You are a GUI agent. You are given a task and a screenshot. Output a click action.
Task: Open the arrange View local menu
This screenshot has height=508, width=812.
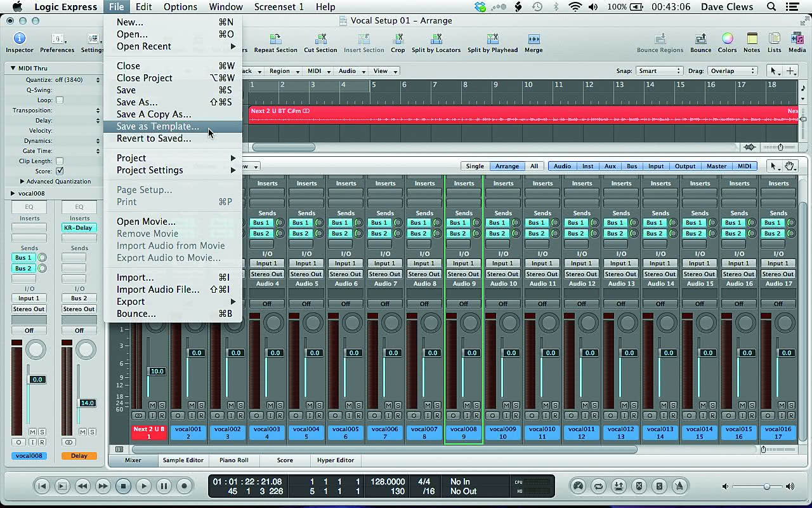click(x=385, y=71)
